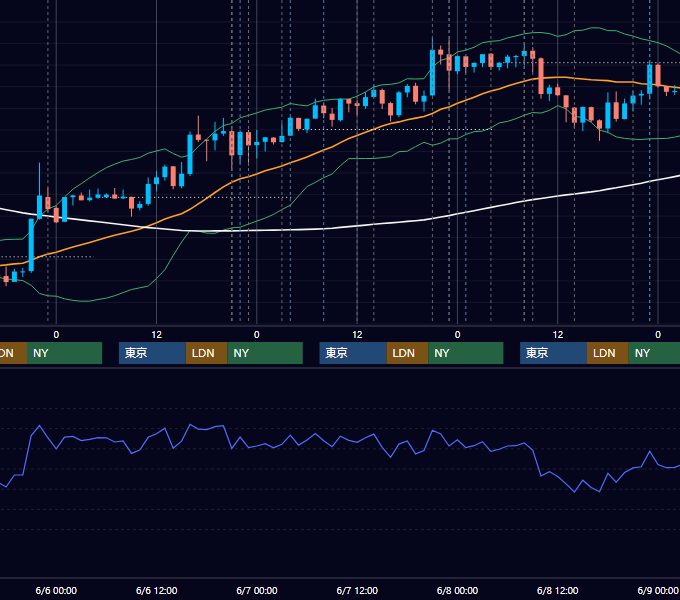Select hour label 12 above 6/7 12:00
Viewport: 680px width, 600px height.
click(357, 335)
